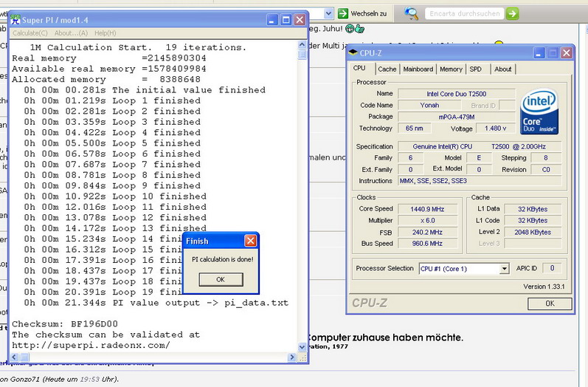
Task: Maximize the Super PI window
Action: coord(286,20)
